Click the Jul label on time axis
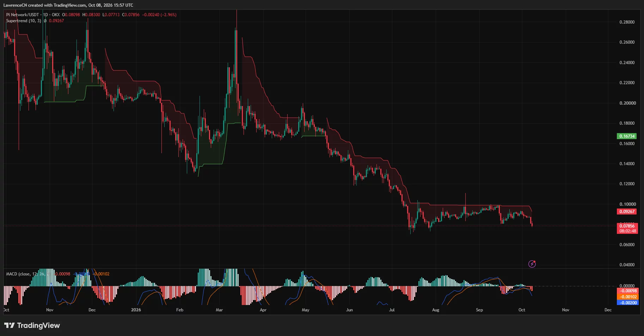 [x=392, y=310]
